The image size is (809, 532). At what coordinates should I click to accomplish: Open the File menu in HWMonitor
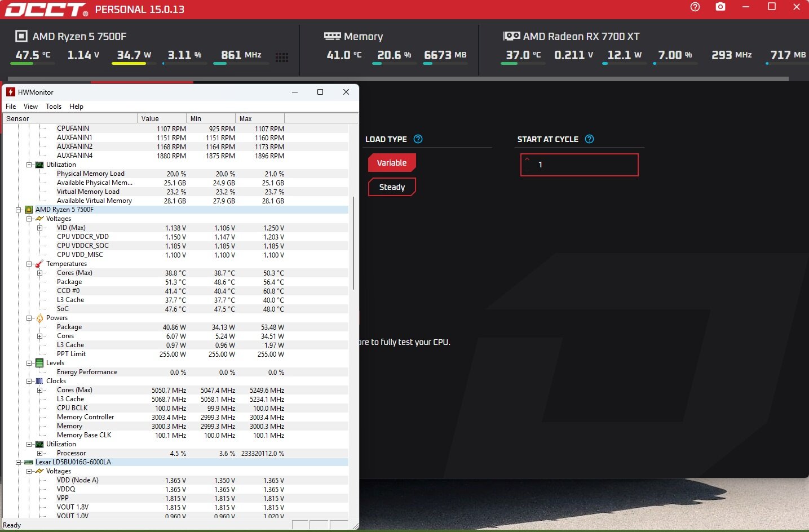pyautogui.click(x=11, y=107)
